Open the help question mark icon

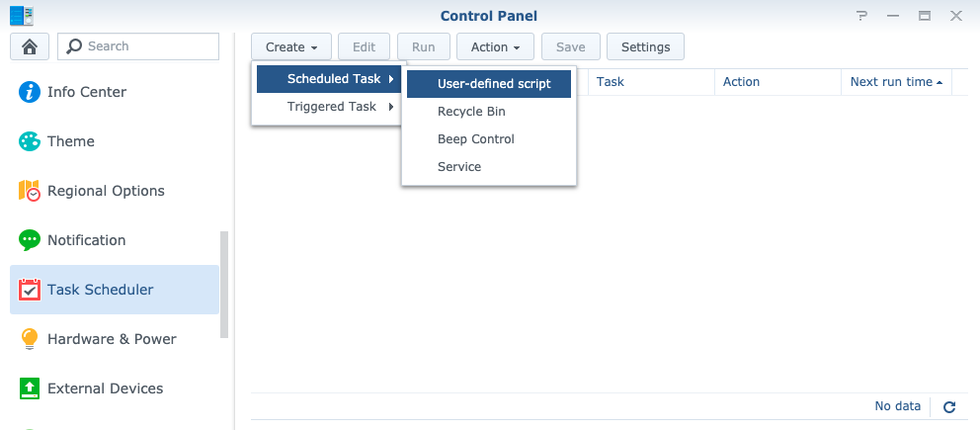863,16
